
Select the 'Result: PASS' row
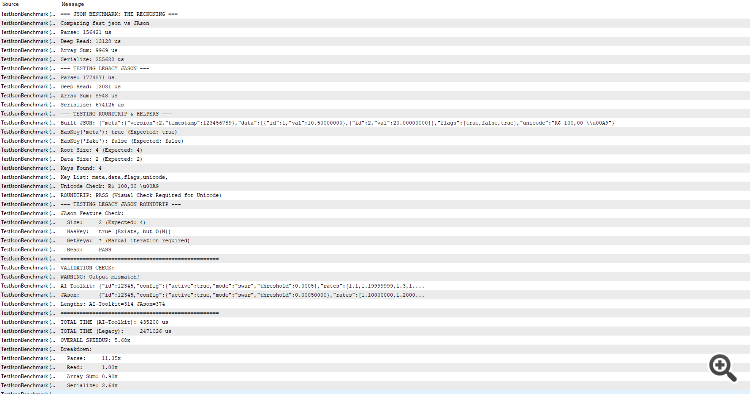tap(375, 250)
